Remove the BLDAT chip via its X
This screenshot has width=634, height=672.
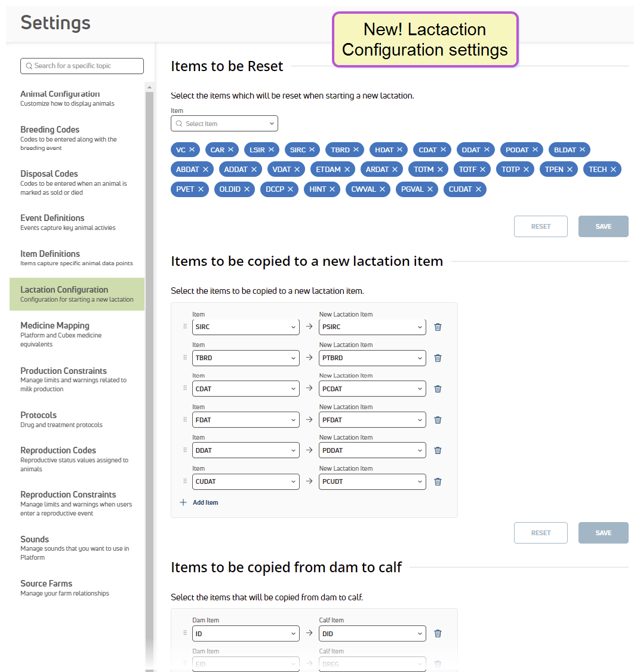tap(582, 149)
